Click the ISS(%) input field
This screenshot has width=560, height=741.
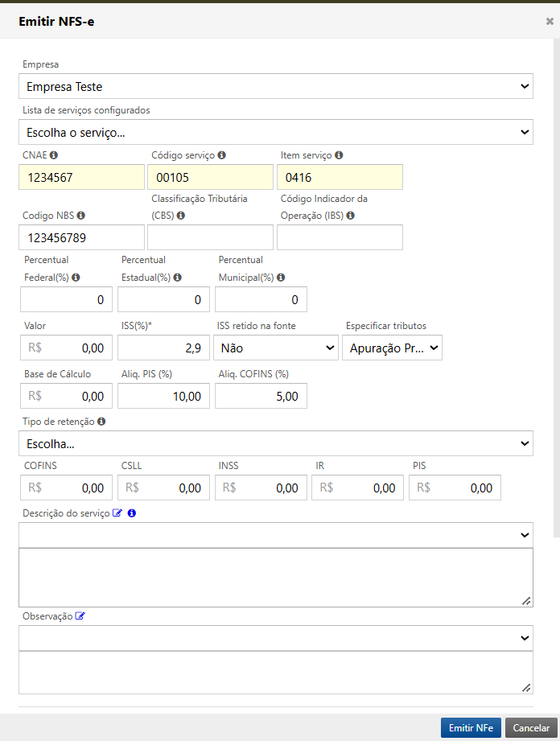(x=163, y=348)
